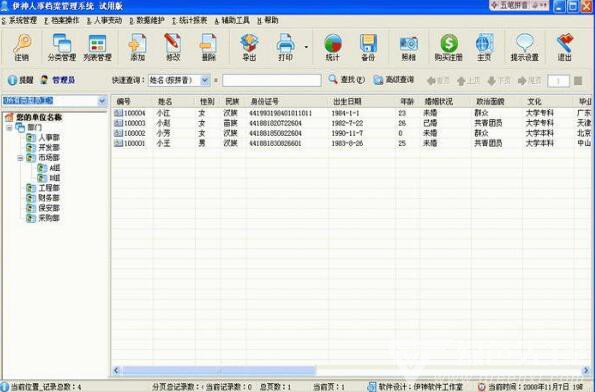Sort by 出生日期 column header
Screen dimensions: 595x392
coord(362,102)
